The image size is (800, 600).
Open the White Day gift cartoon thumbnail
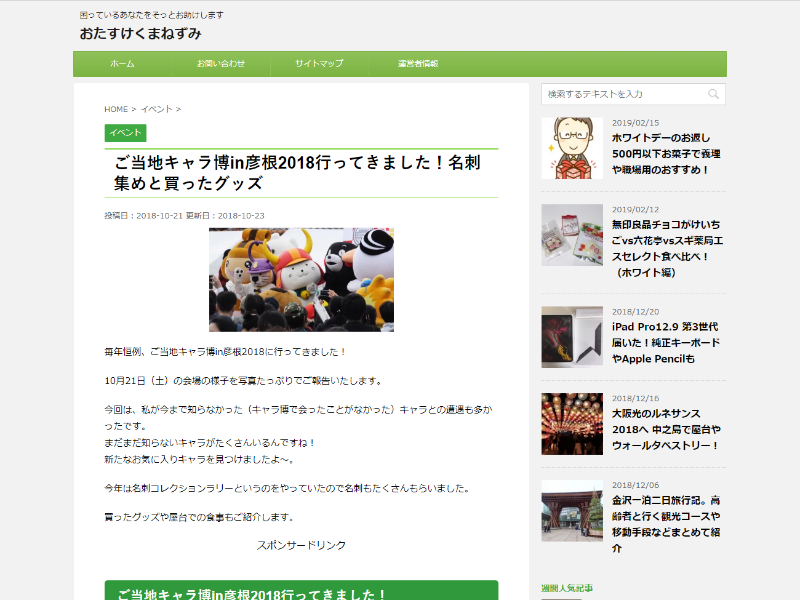[572, 148]
